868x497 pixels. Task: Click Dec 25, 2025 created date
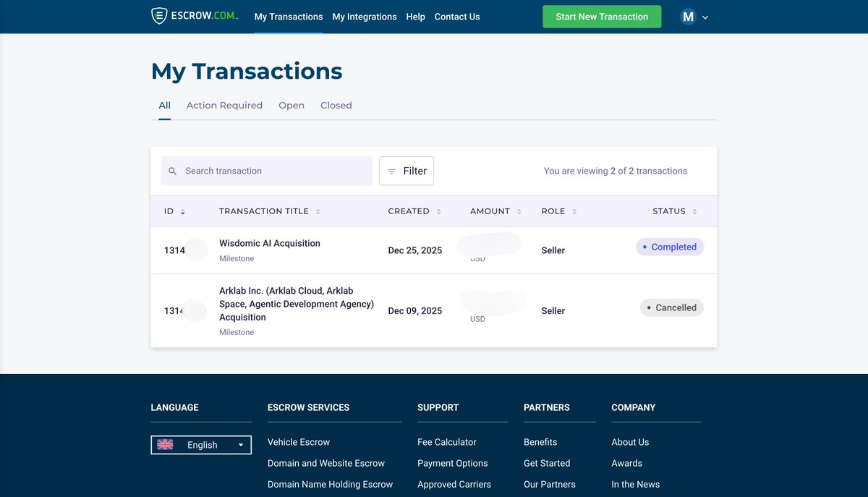(415, 250)
